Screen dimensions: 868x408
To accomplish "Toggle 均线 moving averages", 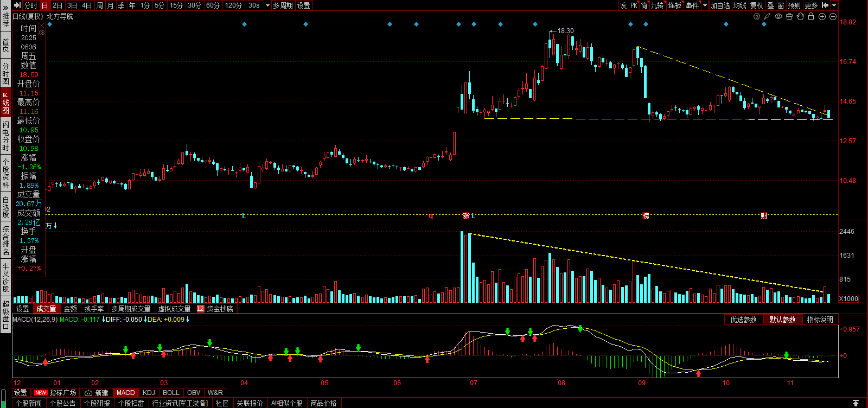I will point(739,5).
